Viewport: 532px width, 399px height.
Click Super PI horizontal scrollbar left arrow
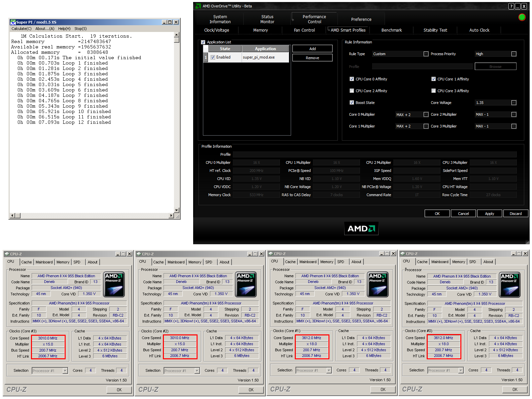tap(12, 215)
